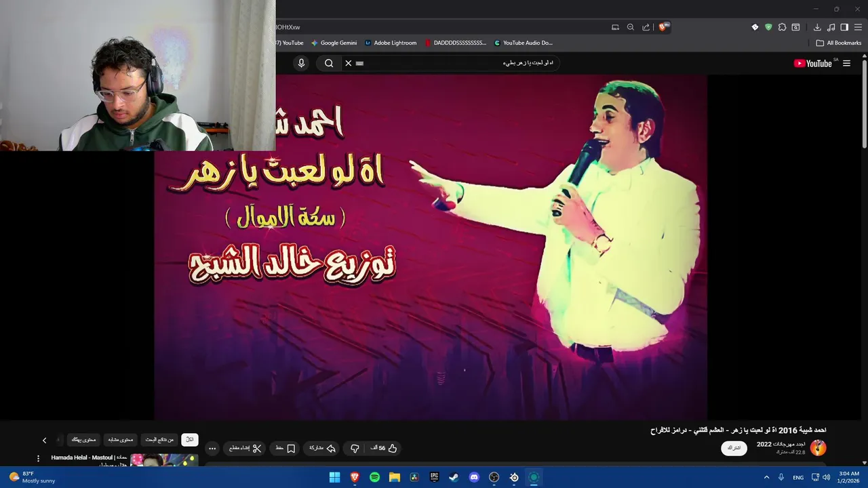Clear the YouTube search box with X
The width and height of the screenshot is (868, 488).
point(349,63)
